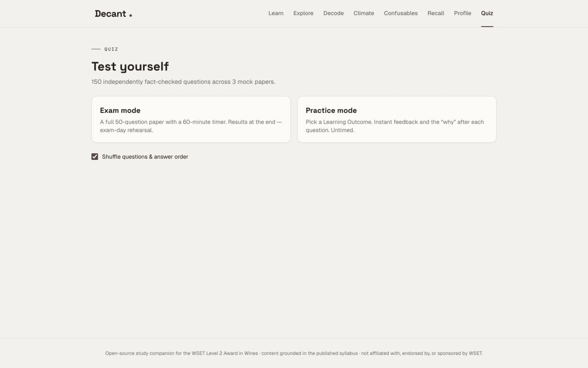Click the 'Shuffle questions & answer order' label
588x368 pixels.
pyautogui.click(x=145, y=157)
